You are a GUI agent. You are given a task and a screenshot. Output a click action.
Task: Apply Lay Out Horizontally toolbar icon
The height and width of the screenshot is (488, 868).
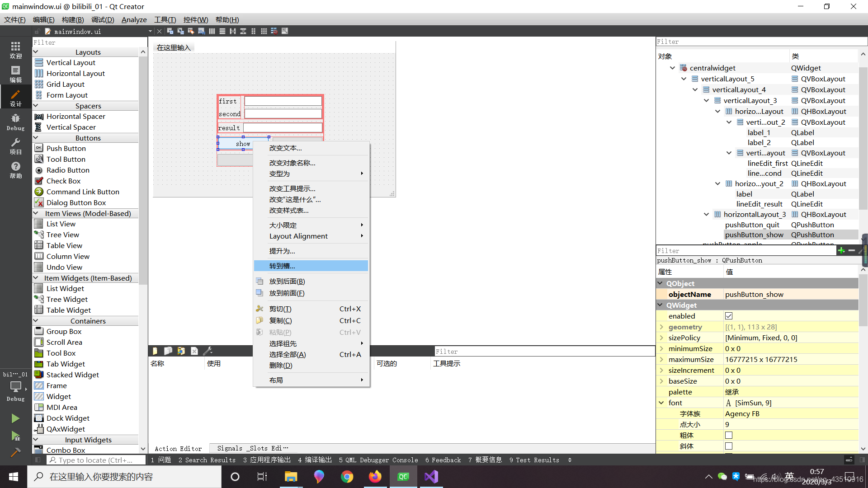click(212, 31)
